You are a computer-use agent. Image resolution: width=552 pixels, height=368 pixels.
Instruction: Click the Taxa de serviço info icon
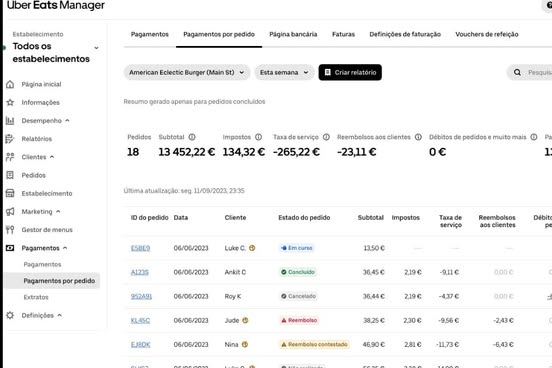(x=326, y=137)
